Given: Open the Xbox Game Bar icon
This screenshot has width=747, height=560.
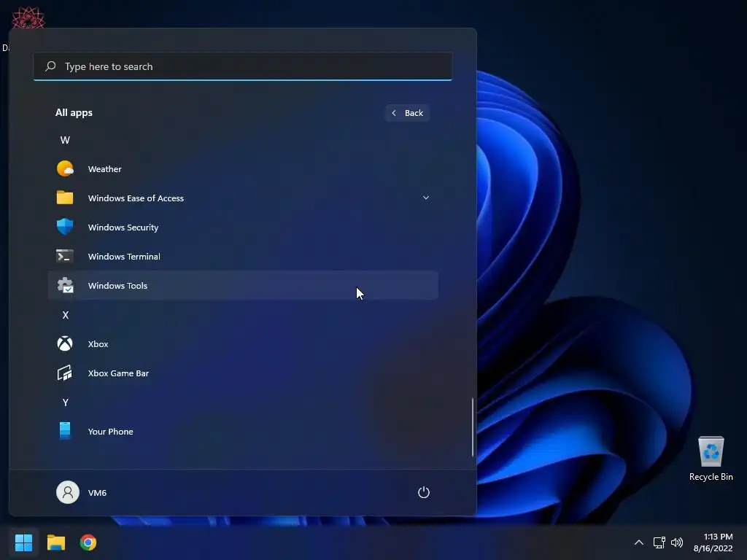Looking at the screenshot, I should click(x=65, y=373).
